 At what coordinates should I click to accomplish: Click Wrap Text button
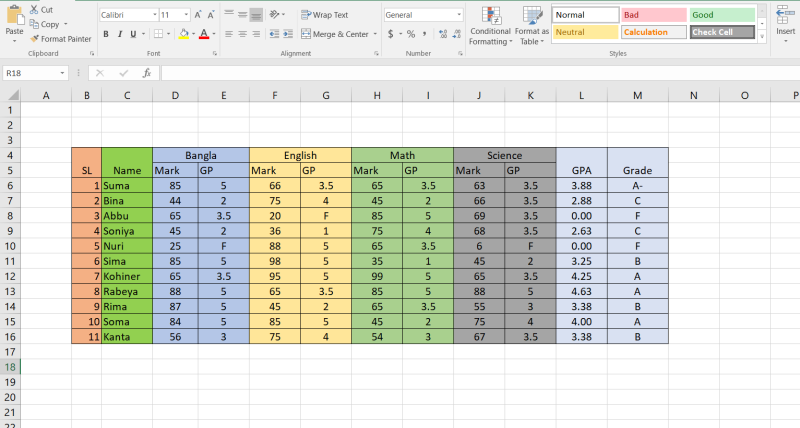point(324,15)
